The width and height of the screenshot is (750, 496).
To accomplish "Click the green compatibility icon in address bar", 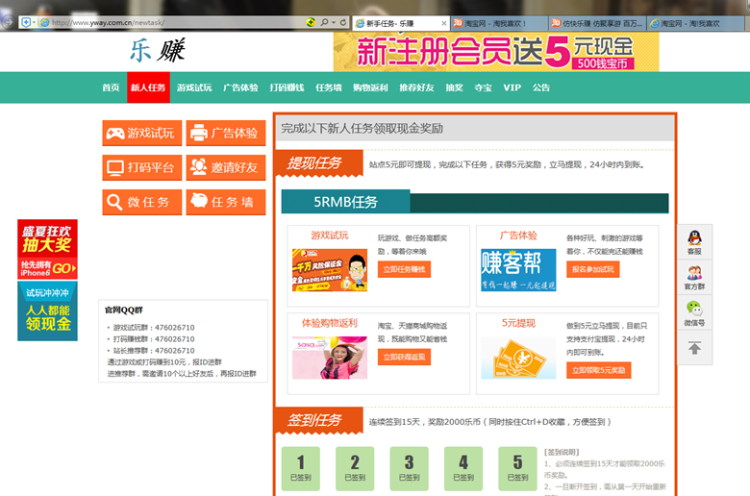I will click(311, 22).
